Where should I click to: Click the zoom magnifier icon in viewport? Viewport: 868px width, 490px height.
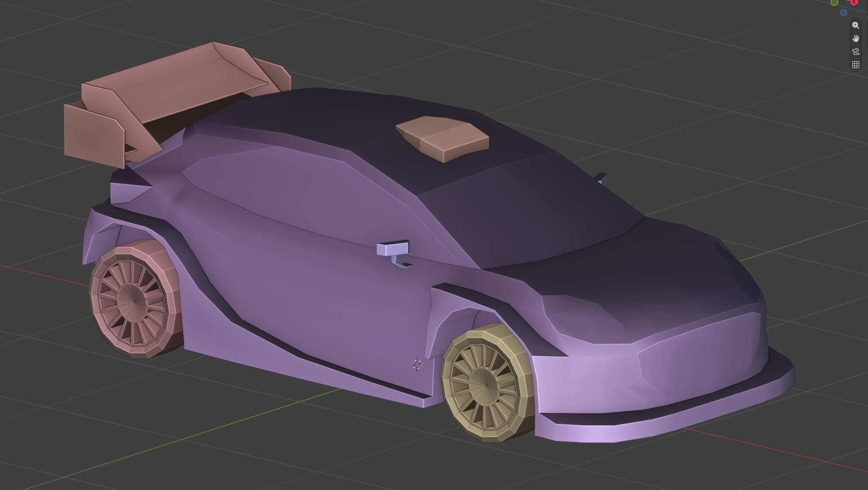coord(855,25)
